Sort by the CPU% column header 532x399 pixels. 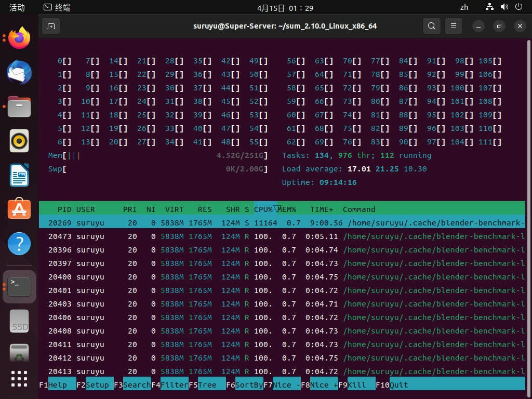(x=263, y=209)
